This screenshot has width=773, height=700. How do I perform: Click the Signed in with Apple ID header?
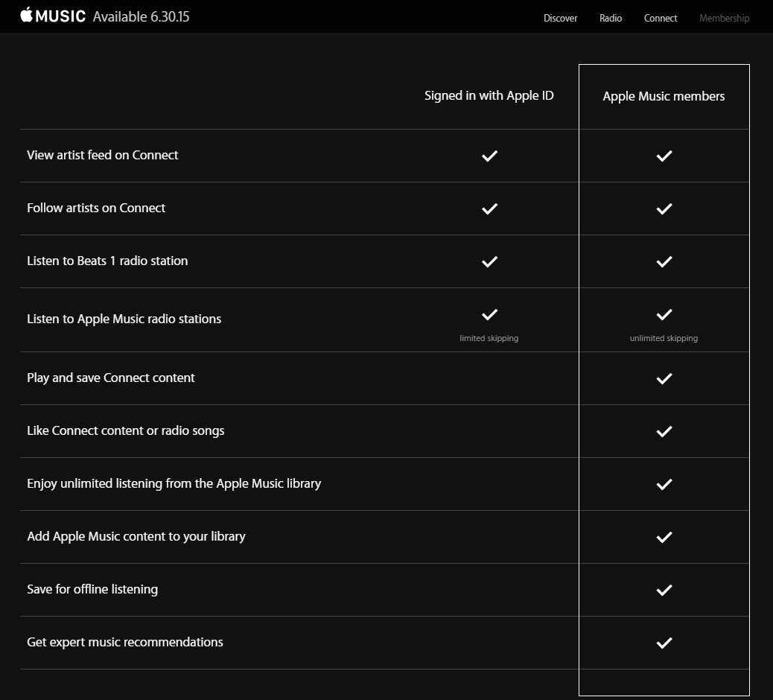(489, 95)
